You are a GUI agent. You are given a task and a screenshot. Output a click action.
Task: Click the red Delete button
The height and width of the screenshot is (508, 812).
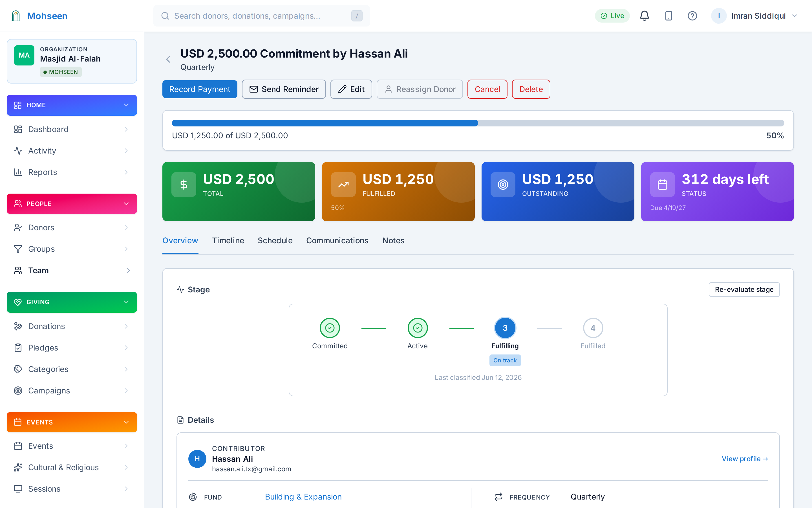[531, 89]
